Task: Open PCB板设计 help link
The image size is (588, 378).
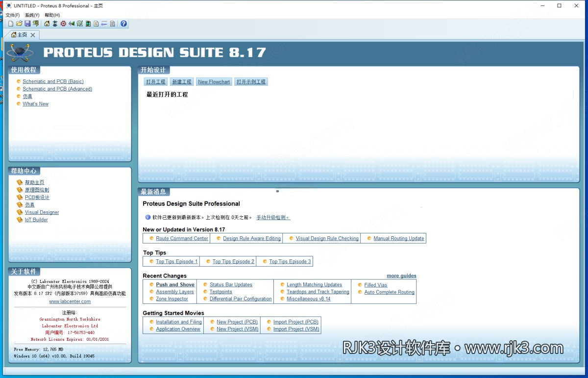Action: [37, 198]
